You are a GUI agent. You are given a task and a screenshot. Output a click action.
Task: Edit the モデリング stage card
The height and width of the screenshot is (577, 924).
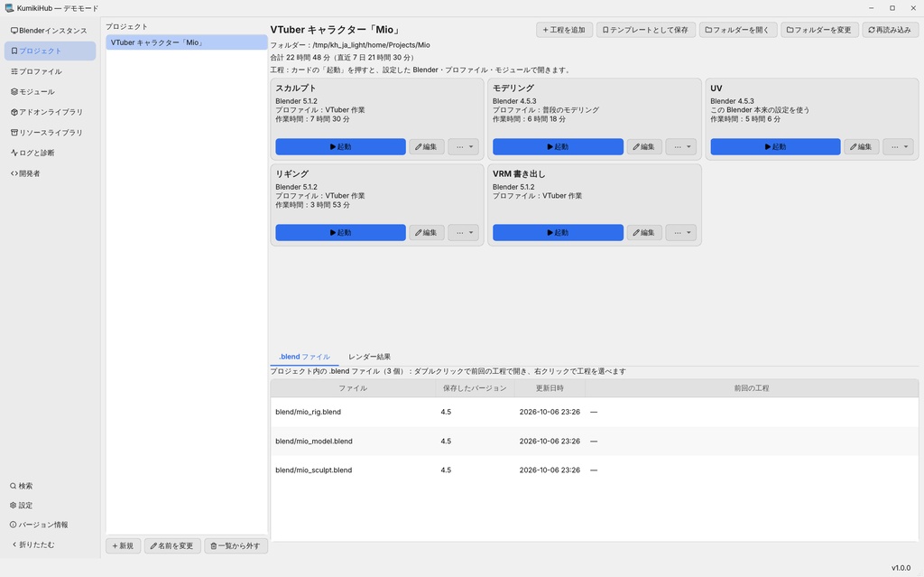click(x=644, y=147)
